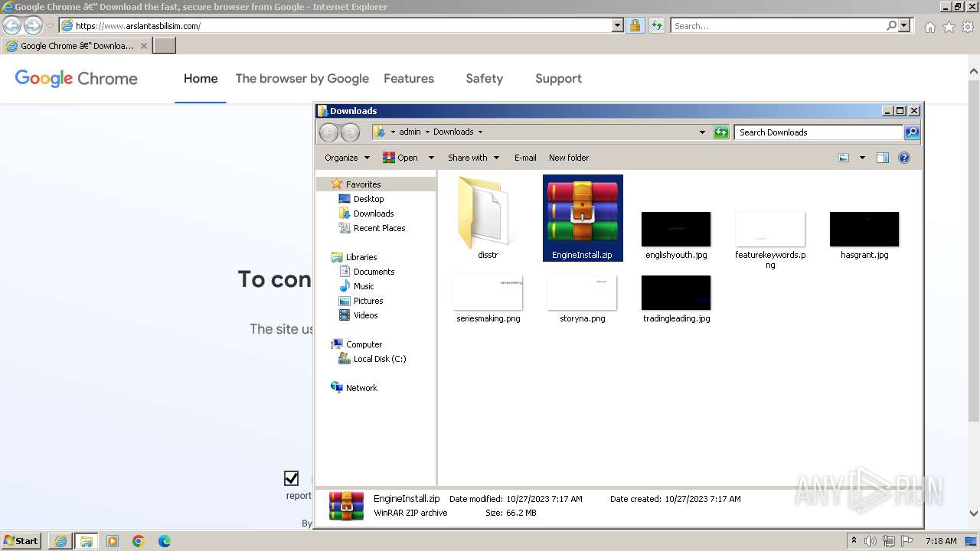Open the Home tab on Chrome page

(201, 79)
